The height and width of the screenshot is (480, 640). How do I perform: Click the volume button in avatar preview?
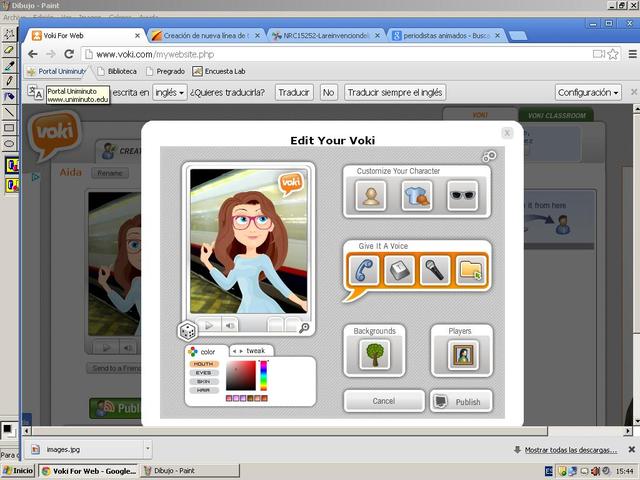point(230,325)
